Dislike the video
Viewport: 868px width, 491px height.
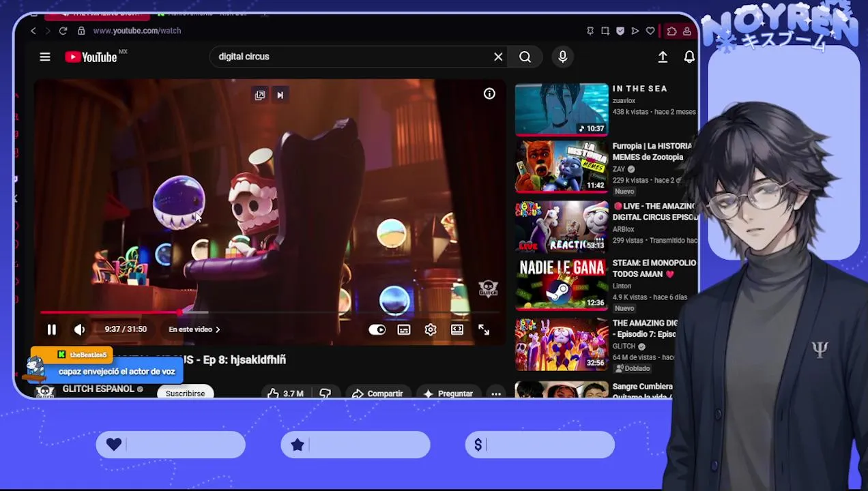click(x=325, y=393)
